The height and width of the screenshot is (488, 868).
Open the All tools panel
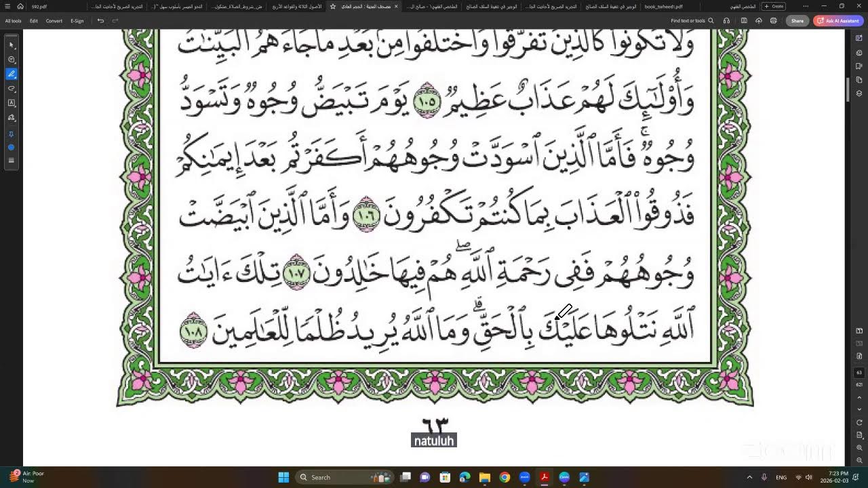(x=13, y=21)
